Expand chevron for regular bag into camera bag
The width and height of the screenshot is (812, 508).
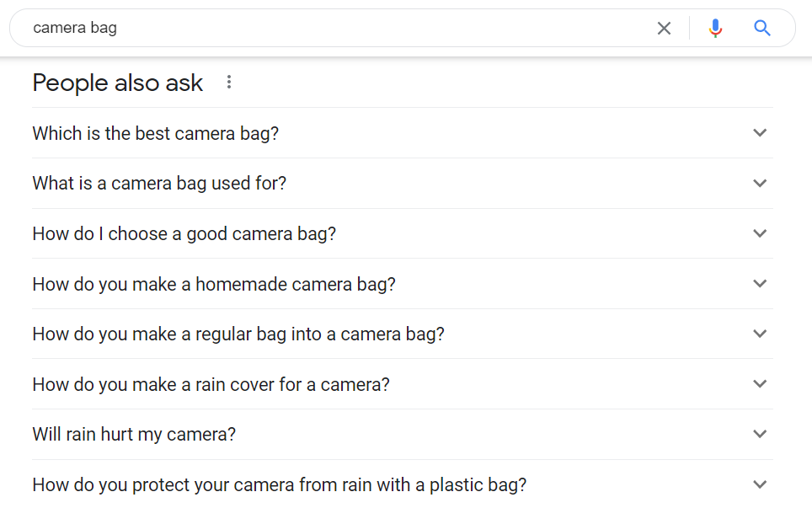(x=760, y=334)
